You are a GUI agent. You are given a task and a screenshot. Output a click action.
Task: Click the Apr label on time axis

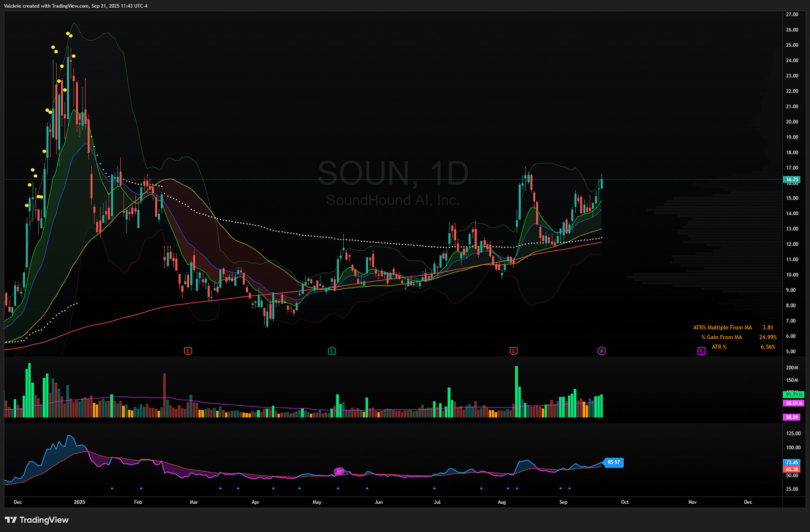pyautogui.click(x=255, y=502)
